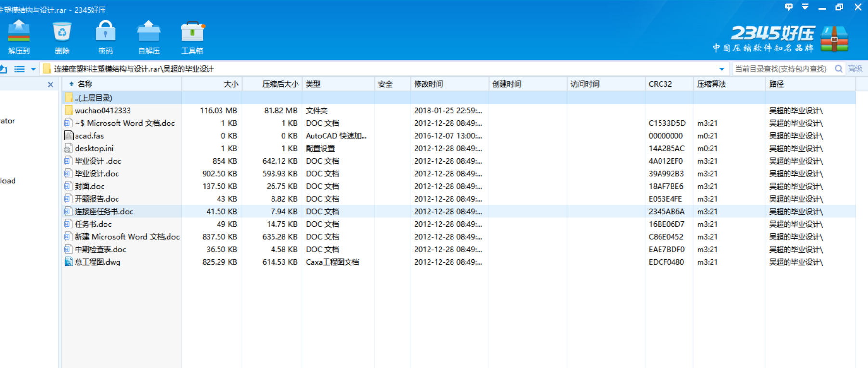This screenshot has height=368, width=868.
Task: Click the list view mode icon
Action: 19,69
